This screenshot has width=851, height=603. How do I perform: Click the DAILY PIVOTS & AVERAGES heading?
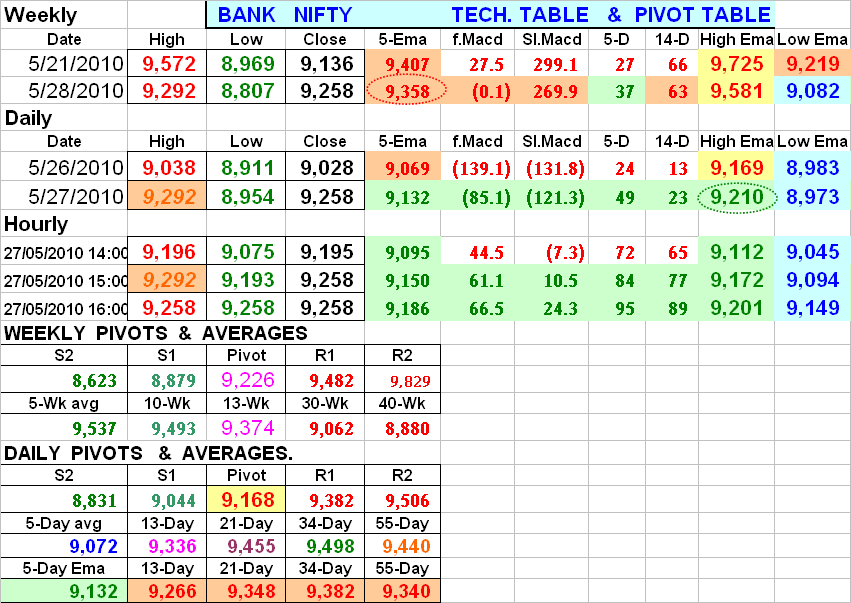148,453
